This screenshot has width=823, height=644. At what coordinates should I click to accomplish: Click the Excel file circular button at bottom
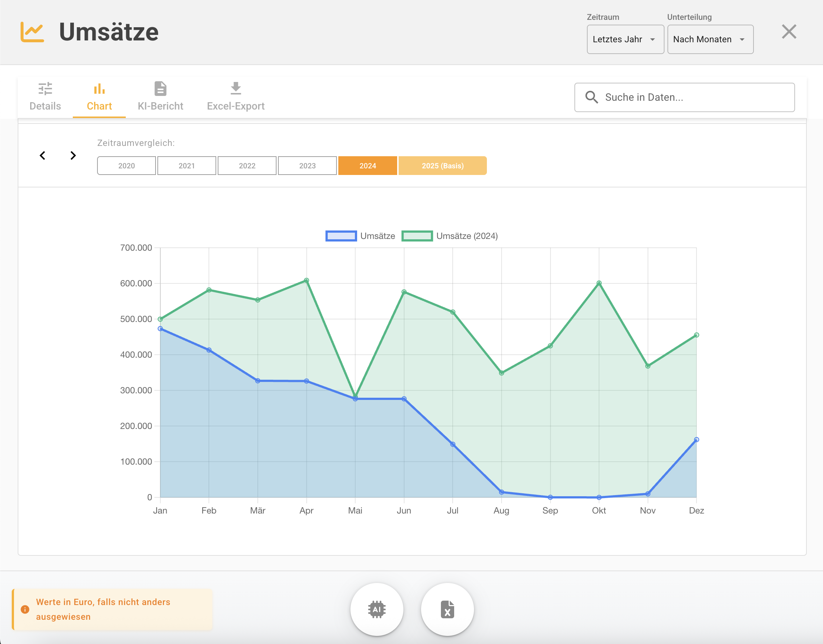pos(447,609)
